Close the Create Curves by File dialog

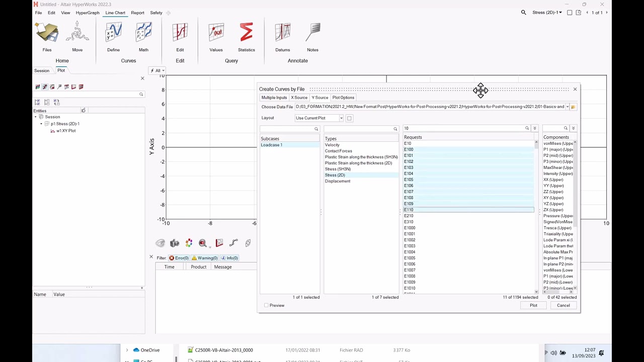coord(575,89)
